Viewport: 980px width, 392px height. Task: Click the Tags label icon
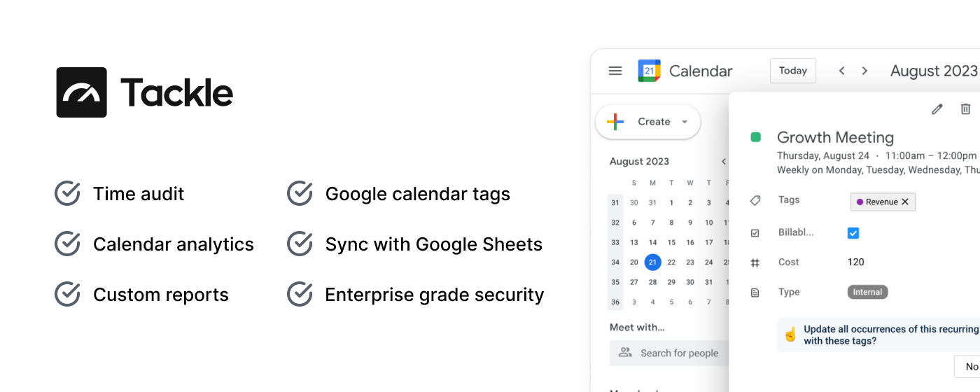[x=755, y=201]
